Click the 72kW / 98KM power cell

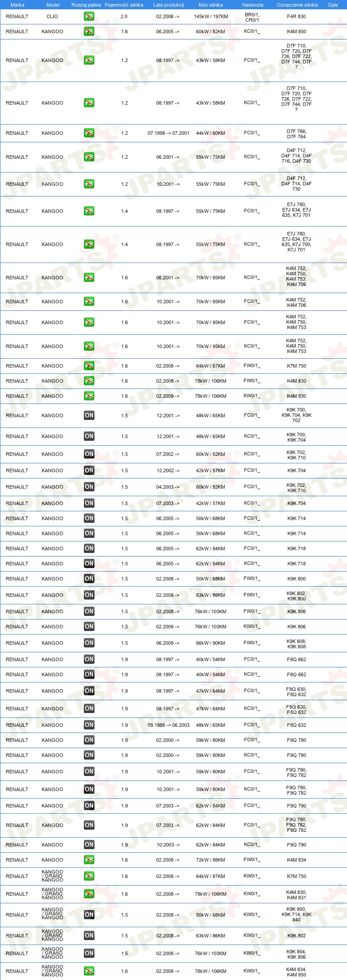[x=211, y=860]
